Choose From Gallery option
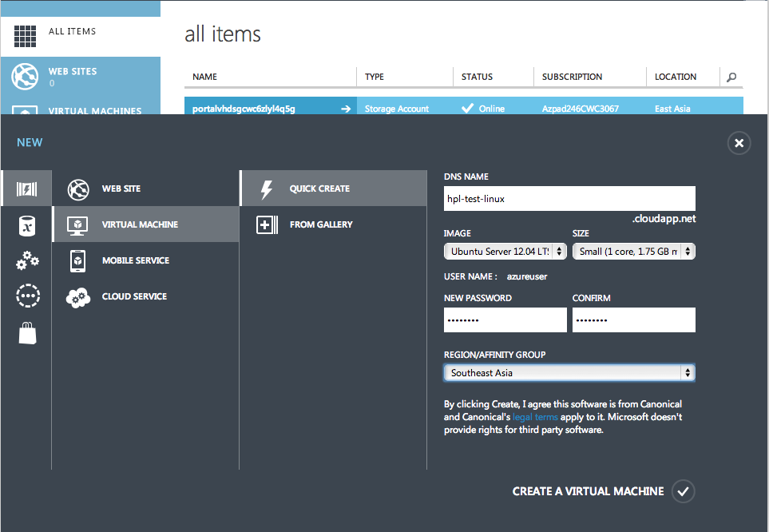This screenshot has height=532, width=769. point(334,224)
